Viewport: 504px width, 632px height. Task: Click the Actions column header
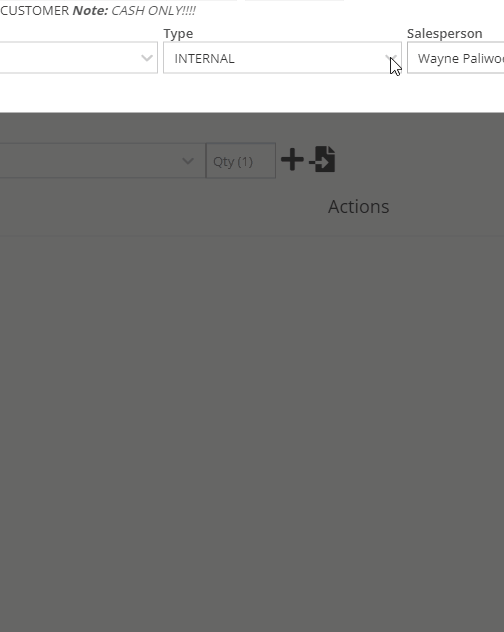pyautogui.click(x=358, y=207)
